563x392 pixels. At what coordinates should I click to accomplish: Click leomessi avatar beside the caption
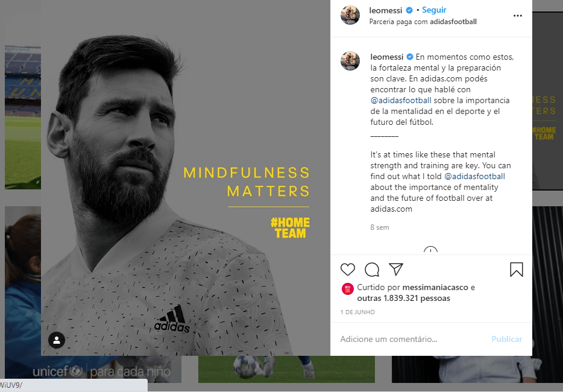coord(350,61)
